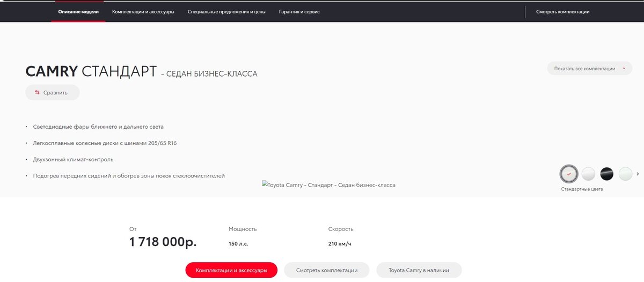Click the CAMRY СТАНДАРТ heading
This screenshot has width=644, height=282.
[91, 71]
